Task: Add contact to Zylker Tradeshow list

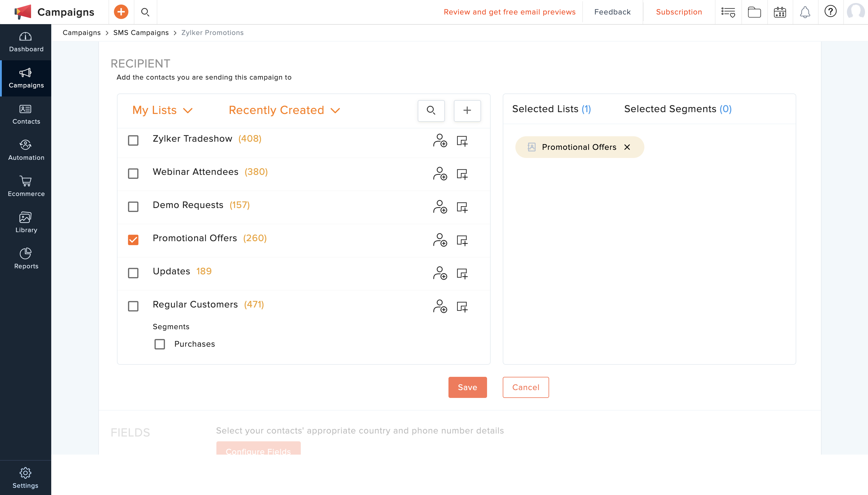Action: 440,140
